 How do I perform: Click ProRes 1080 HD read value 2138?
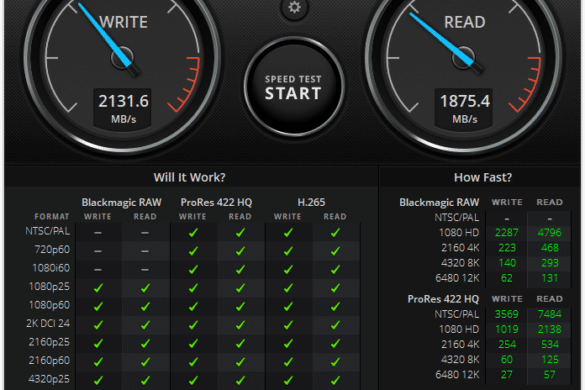click(x=549, y=329)
